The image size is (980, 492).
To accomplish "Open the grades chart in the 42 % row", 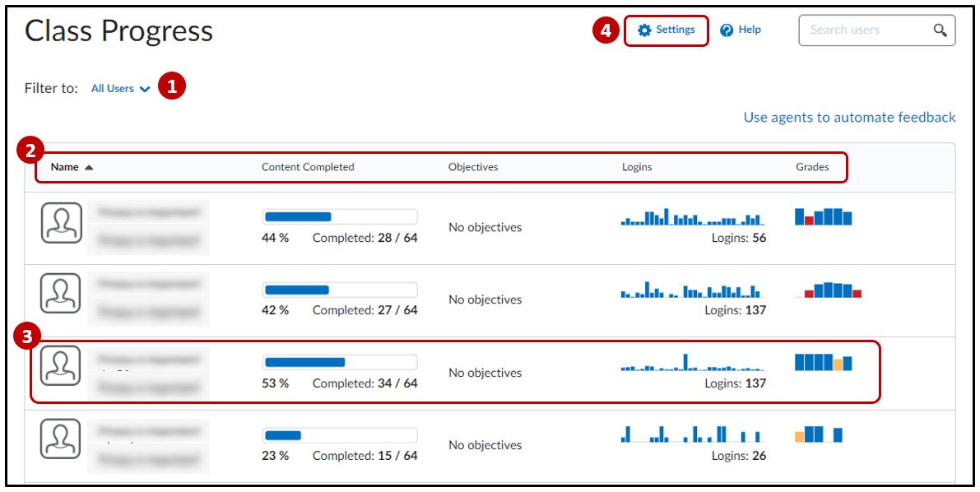I will tap(828, 290).
